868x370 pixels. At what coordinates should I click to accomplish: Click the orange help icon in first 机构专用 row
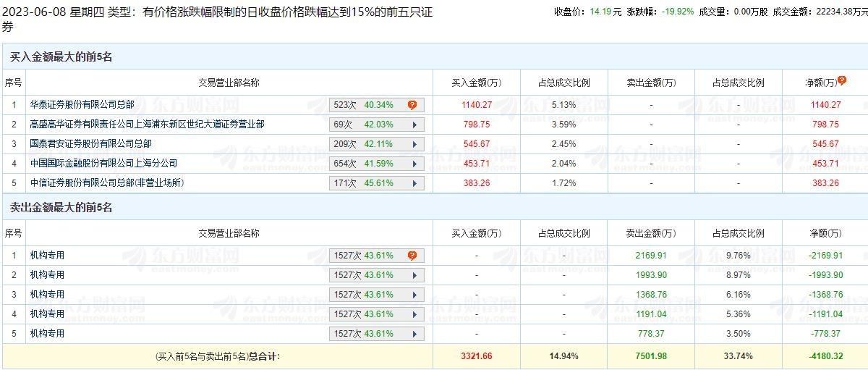pyautogui.click(x=412, y=256)
